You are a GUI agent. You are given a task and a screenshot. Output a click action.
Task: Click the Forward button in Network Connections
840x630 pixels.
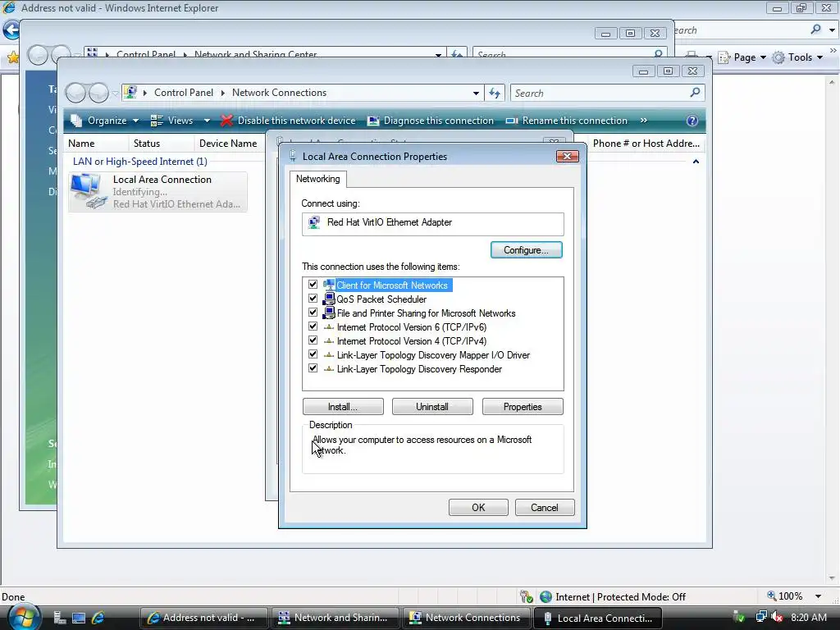98,94
